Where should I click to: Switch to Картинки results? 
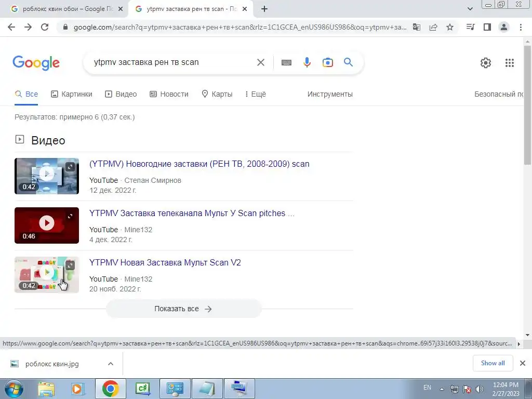[72, 95]
